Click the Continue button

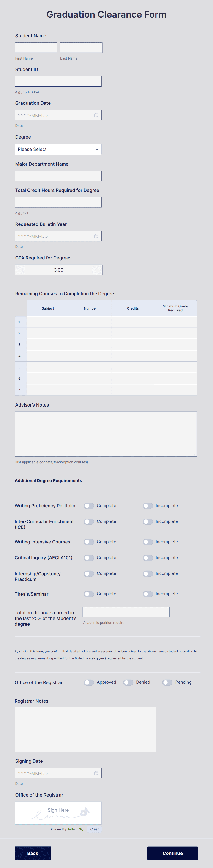tap(172, 853)
